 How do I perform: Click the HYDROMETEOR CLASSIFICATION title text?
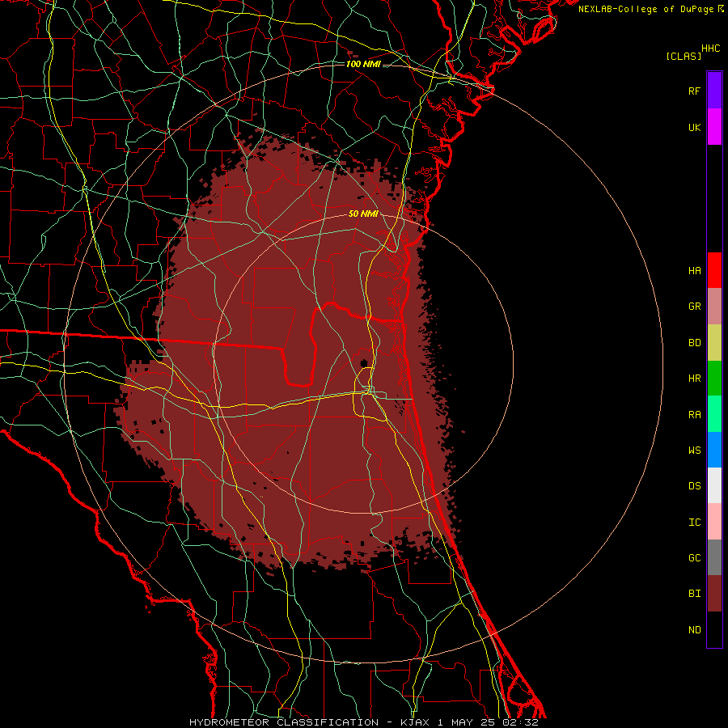coord(284,722)
